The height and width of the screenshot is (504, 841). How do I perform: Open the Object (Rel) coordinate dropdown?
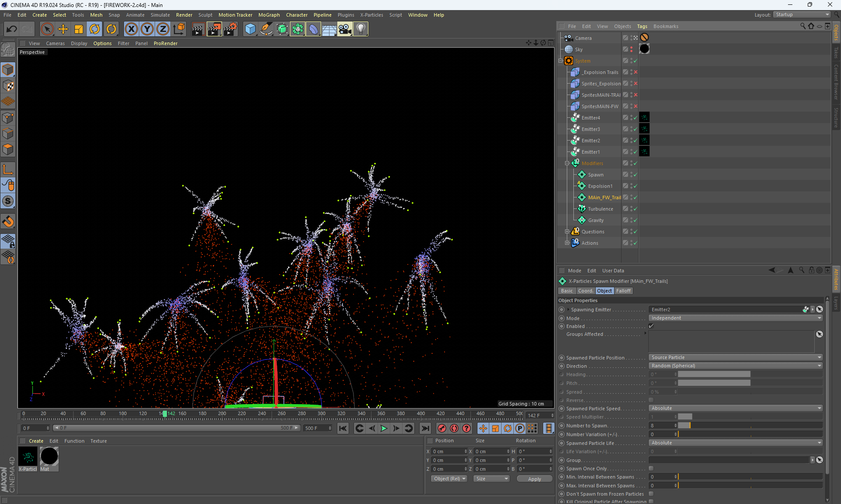tap(449, 479)
